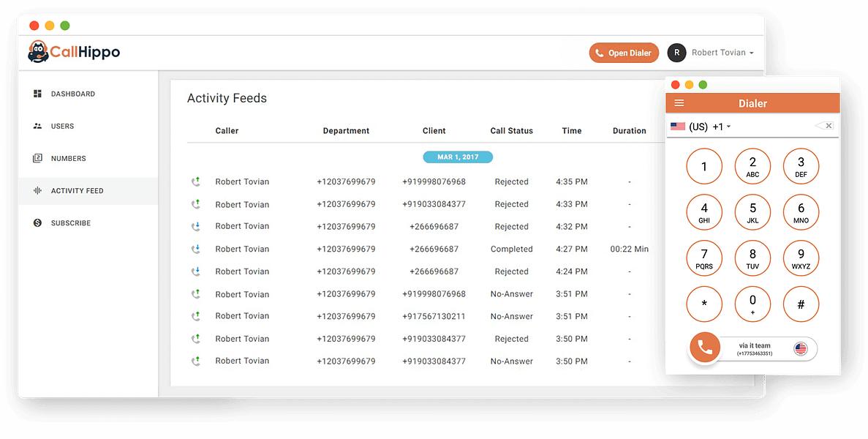868x439 pixels.
Task: Click the outgoing call icon for 4:33 PM row
Action: (196, 203)
